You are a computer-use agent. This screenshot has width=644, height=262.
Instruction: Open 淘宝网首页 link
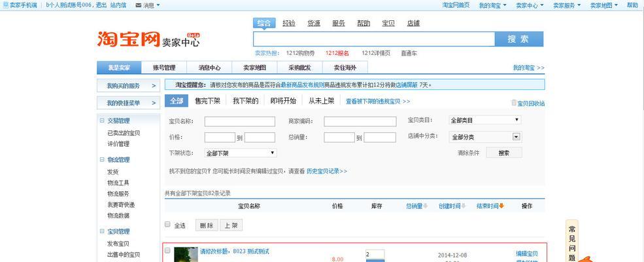456,5
